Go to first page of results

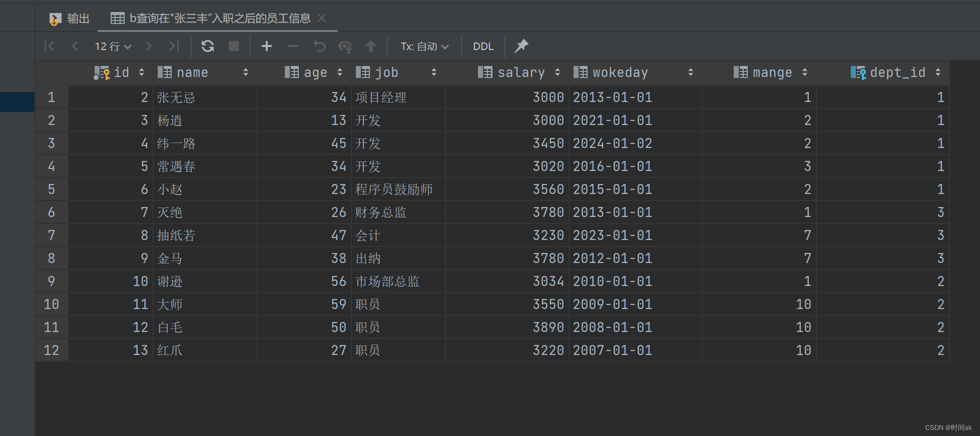(x=49, y=46)
